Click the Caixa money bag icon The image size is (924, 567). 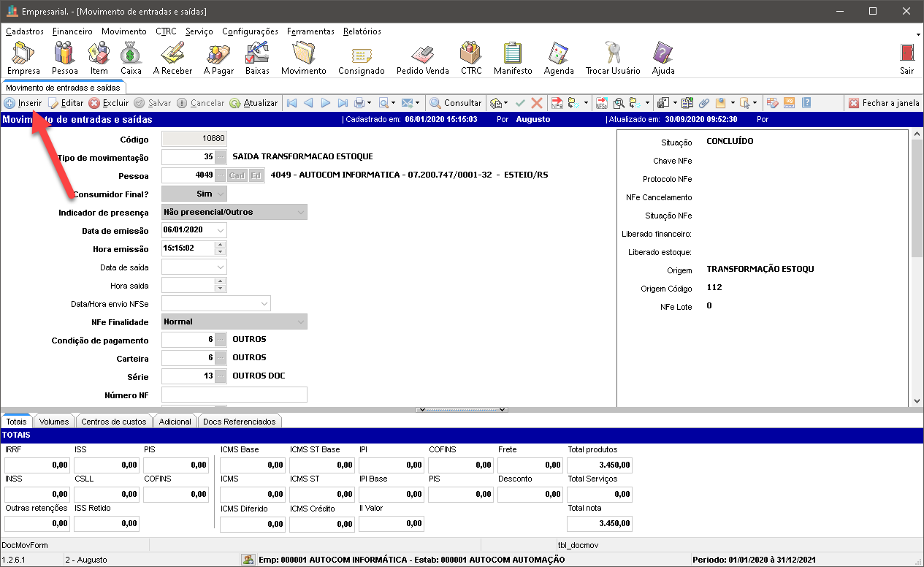coord(131,53)
